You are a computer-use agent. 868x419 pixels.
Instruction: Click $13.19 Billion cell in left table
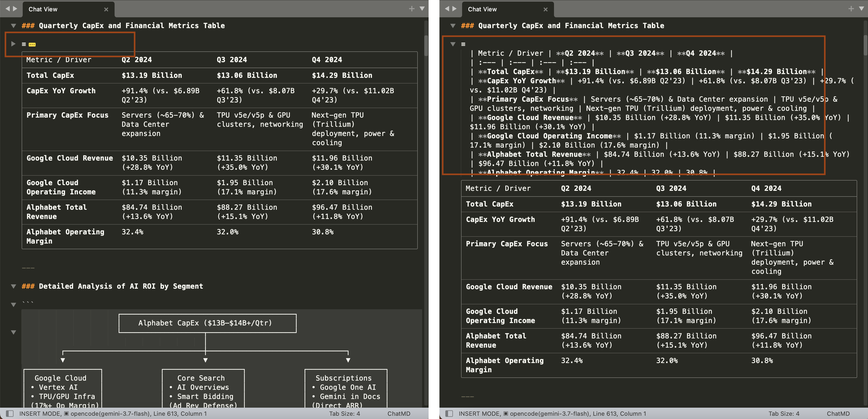[152, 75]
